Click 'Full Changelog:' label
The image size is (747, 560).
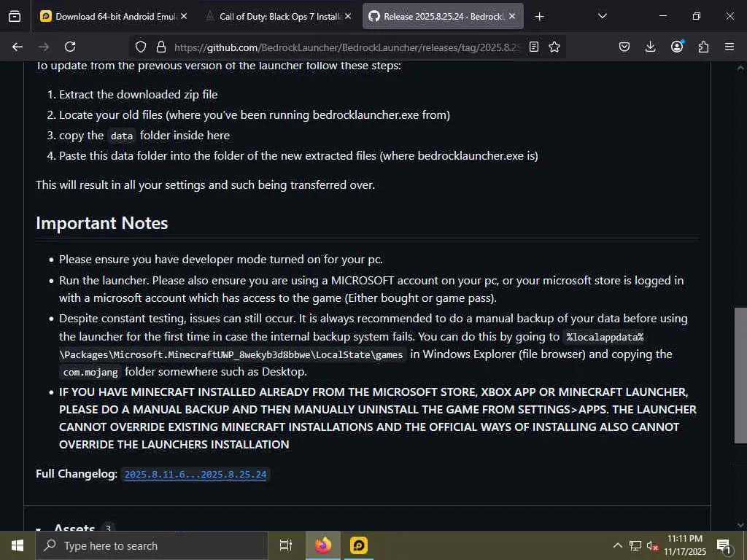tap(76, 474)
